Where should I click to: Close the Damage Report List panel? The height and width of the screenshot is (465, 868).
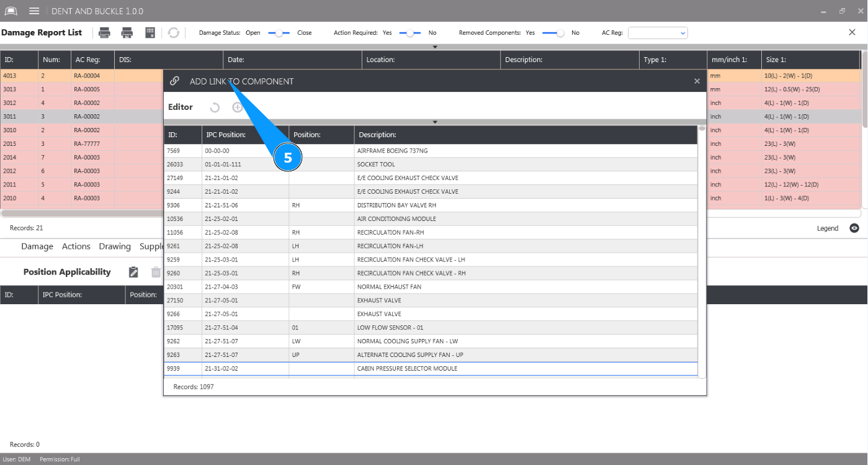[x=852, y=32]
